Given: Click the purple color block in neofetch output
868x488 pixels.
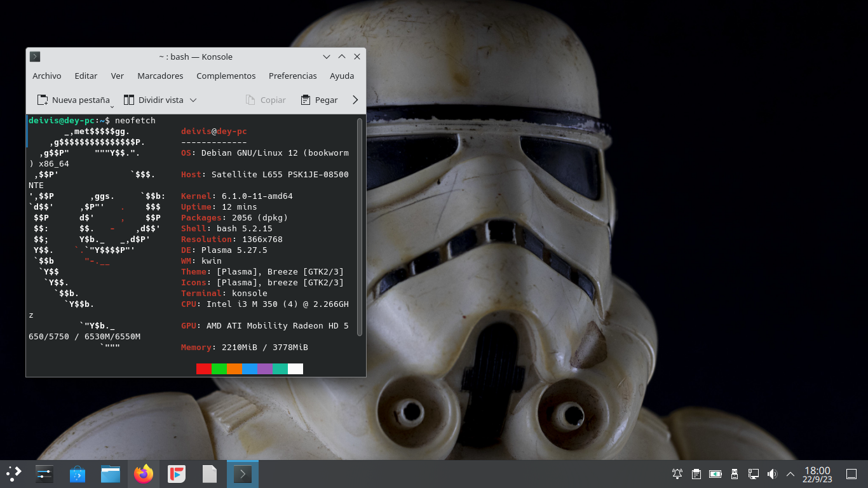Looking at the screenshot, I should click(265, 369).
